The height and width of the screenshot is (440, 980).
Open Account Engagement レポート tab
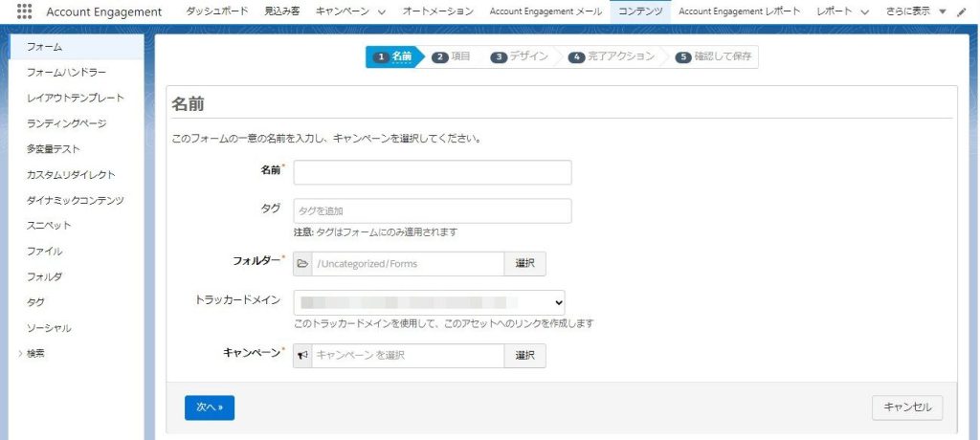click(740, 11)
